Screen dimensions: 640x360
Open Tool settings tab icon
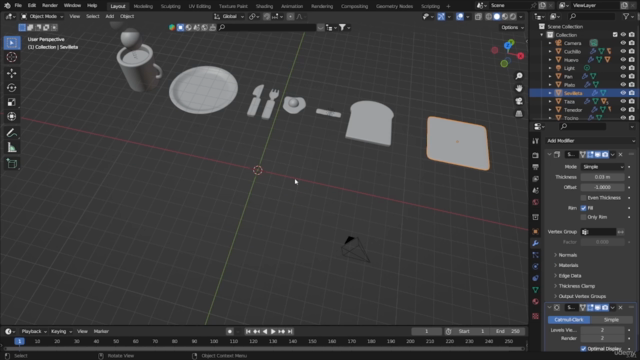[536, 141]
